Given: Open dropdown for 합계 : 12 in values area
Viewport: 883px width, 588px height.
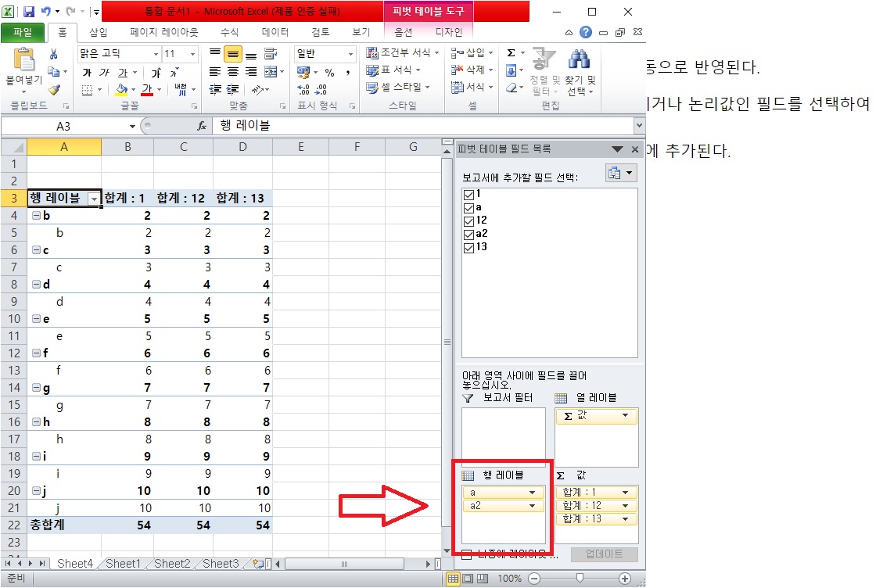Looking at the screenshot, I should point(625,506).
